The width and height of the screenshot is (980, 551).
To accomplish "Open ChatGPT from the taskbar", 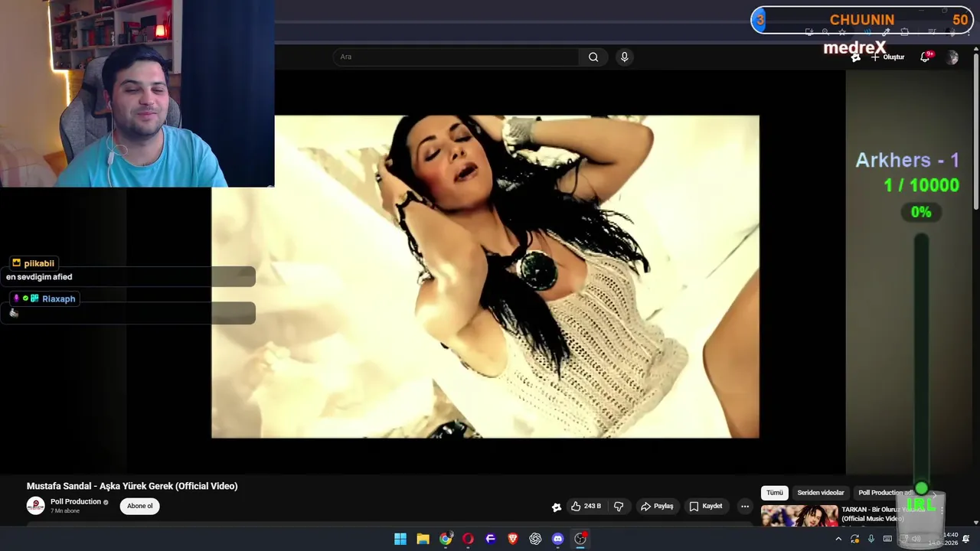I will 535,539.
